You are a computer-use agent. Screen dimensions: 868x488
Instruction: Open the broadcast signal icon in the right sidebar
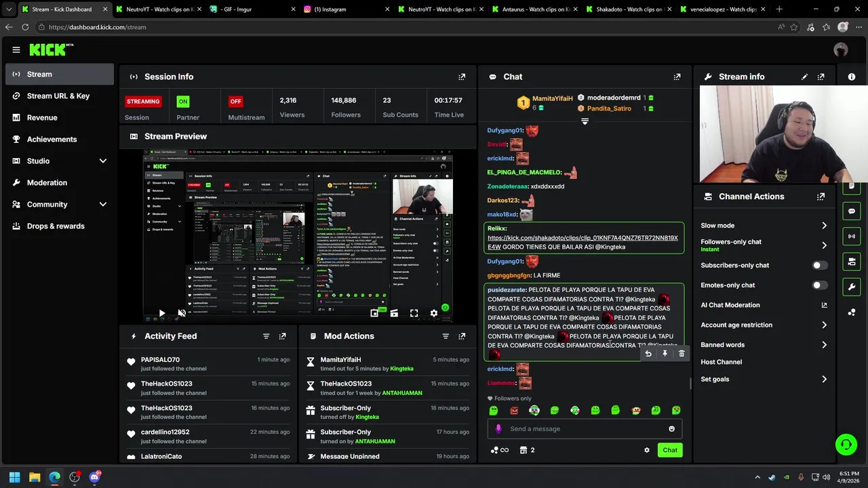[852, 236]
